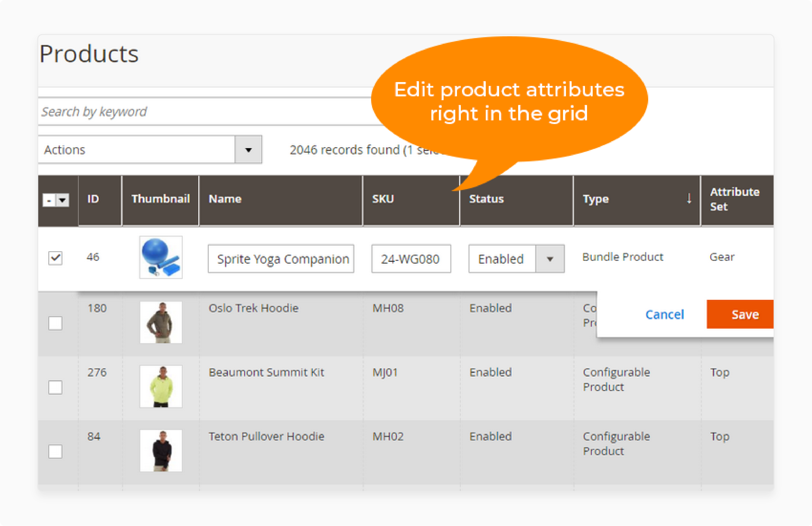Viewport: 812px width, 526px height.
Task: Click the Sprite Yoga Companion thumbnail
Action: [x=161, y=257]
